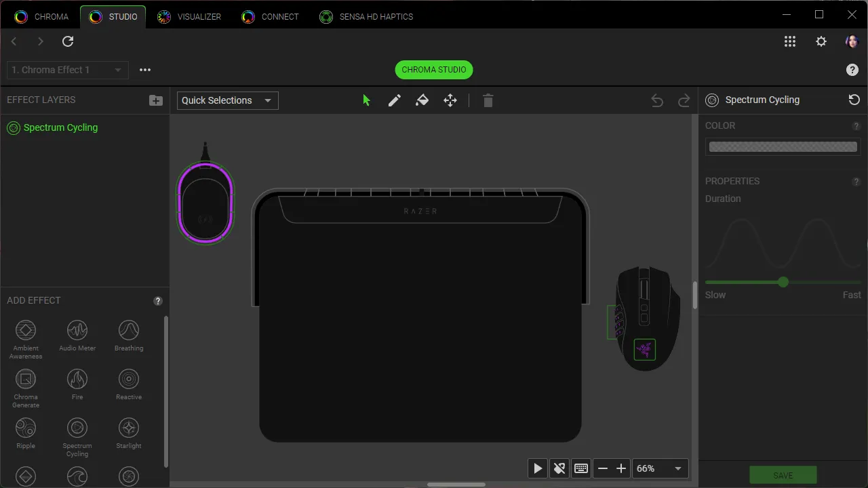Image resolution: width=868 pixels, height=488 pixels.
Task: Expand the 66% zoom dropdown
Action: (x=660, y=468)
